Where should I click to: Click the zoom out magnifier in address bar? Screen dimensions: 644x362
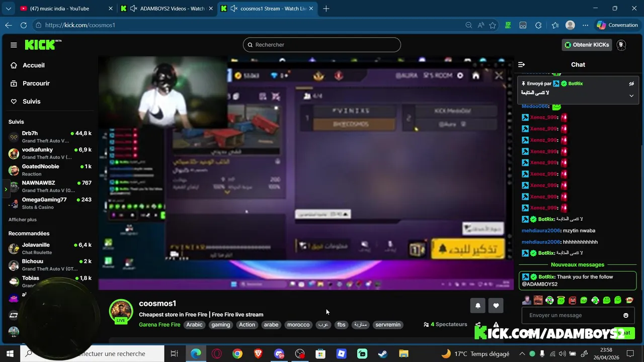tap(468, 25)
